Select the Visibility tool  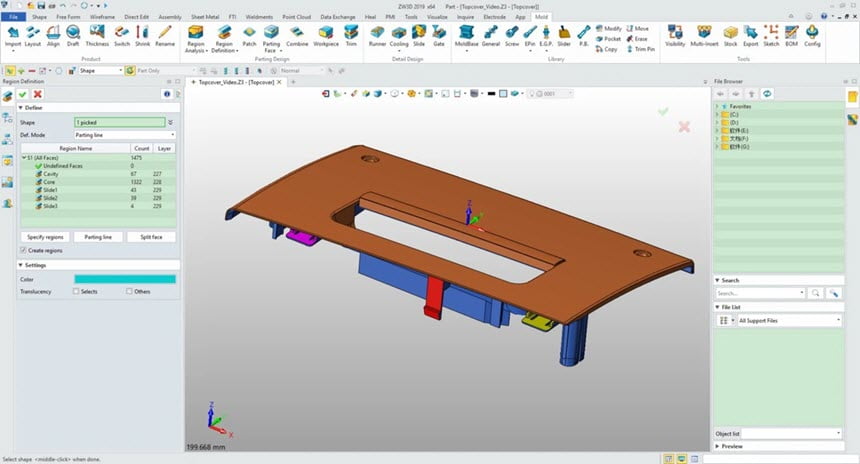click(x=675, y=37)
